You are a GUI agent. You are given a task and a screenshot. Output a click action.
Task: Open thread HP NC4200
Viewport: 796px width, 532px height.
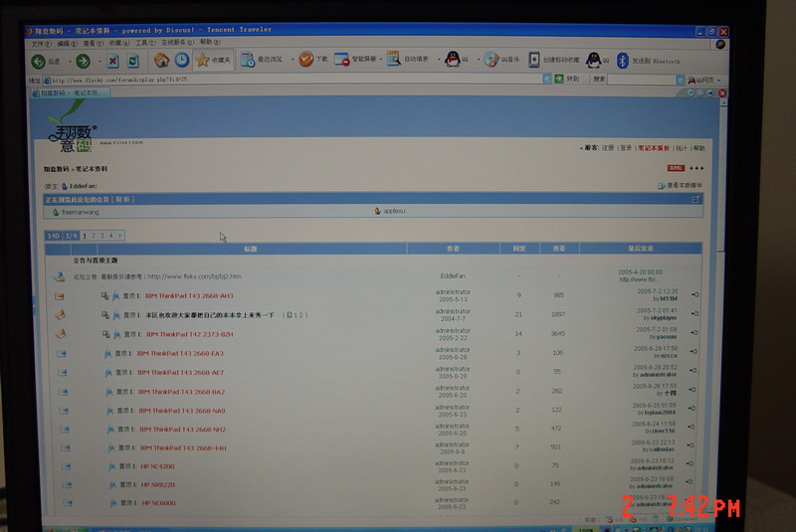click(157, 466)
